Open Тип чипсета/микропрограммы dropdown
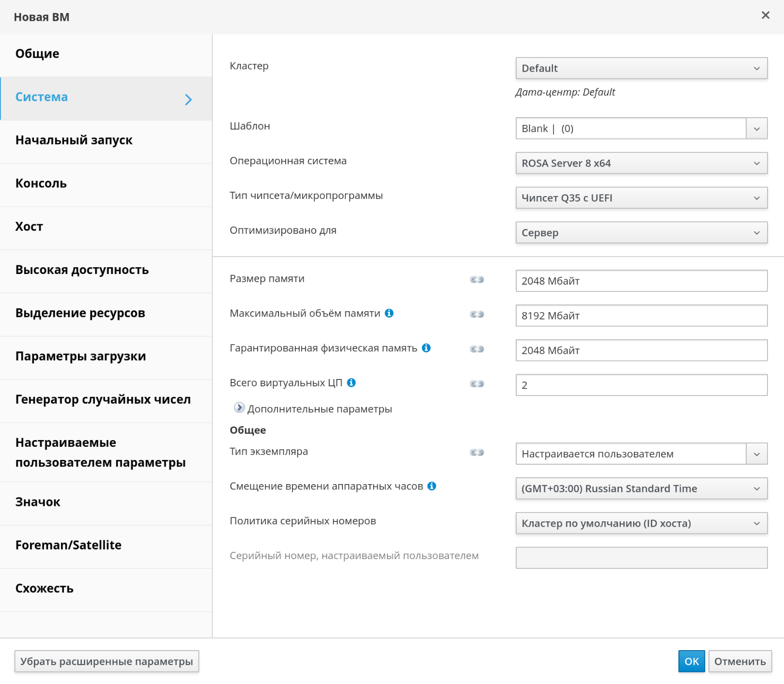This screenshot has width=784, height=684. click(641, 198)
